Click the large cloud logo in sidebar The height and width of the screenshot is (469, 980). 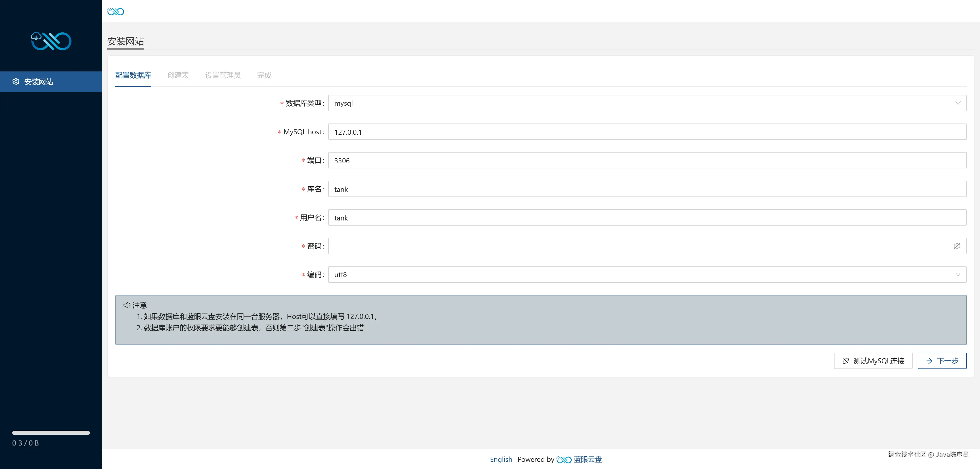51,41
